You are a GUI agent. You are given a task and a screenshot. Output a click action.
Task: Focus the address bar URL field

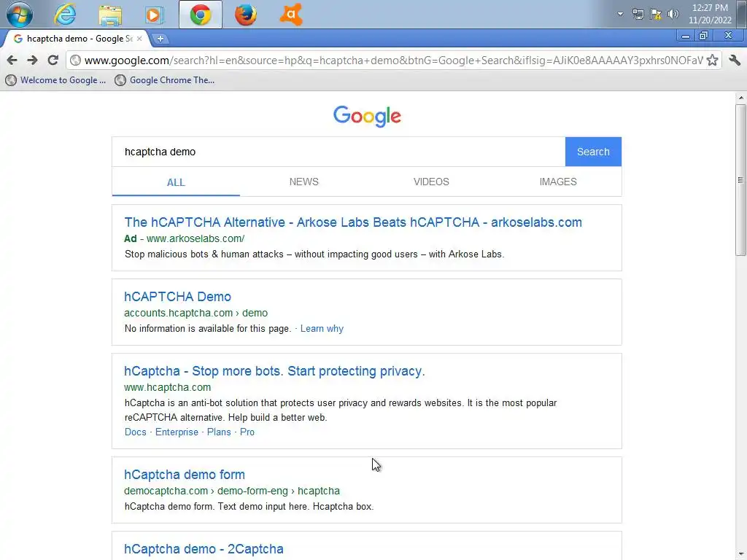click(393, 60)
